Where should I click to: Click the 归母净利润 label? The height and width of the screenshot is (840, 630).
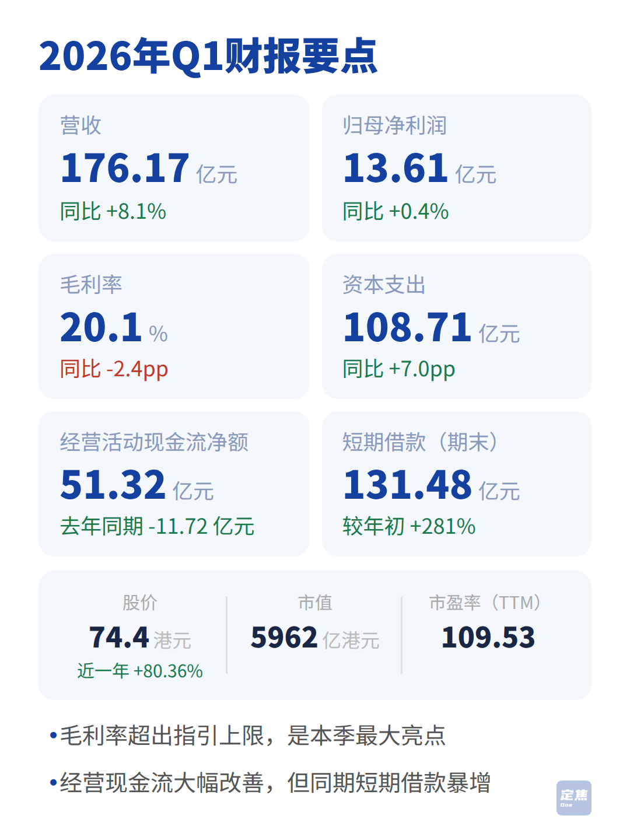395,125
